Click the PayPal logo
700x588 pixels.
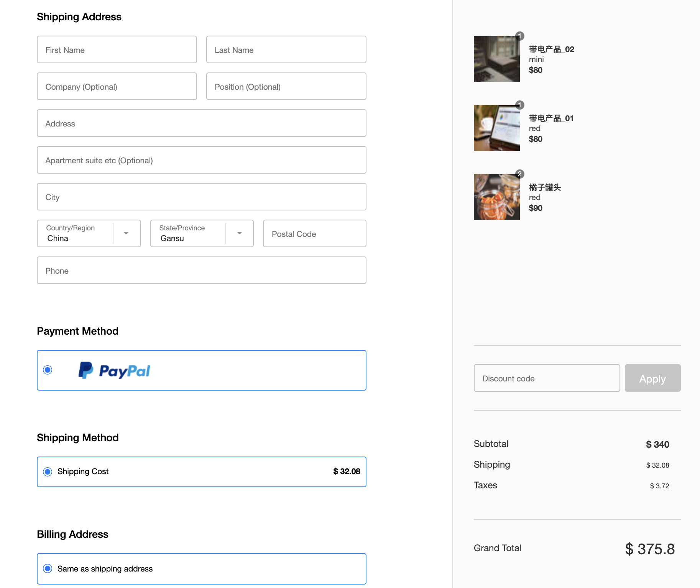[x=114, y=371]
